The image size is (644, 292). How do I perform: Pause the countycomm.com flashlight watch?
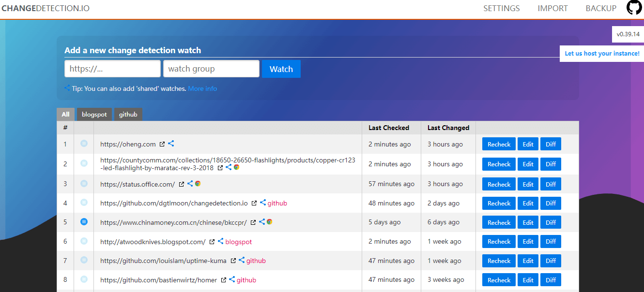click(84, 163)
